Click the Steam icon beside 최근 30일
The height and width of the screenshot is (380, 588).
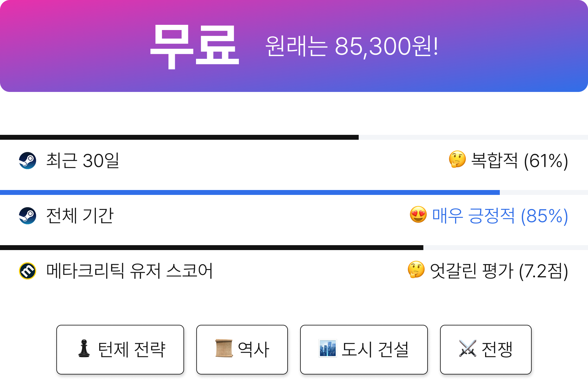tap(28, 161)
